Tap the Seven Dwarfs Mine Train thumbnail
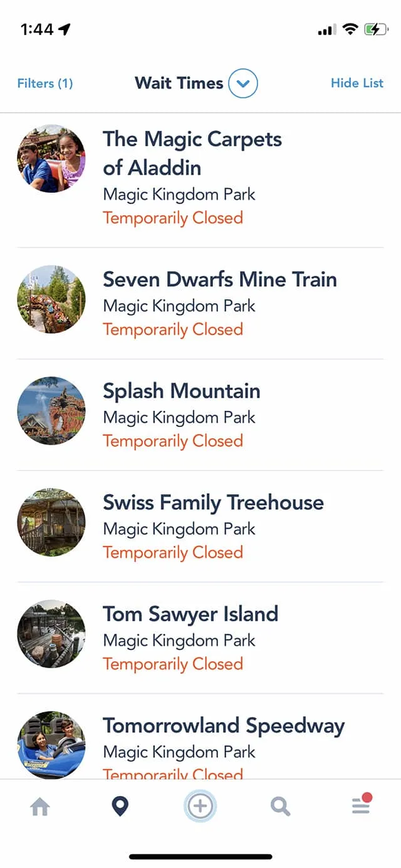This screenshot has height=868, width=401. [51, 299]
